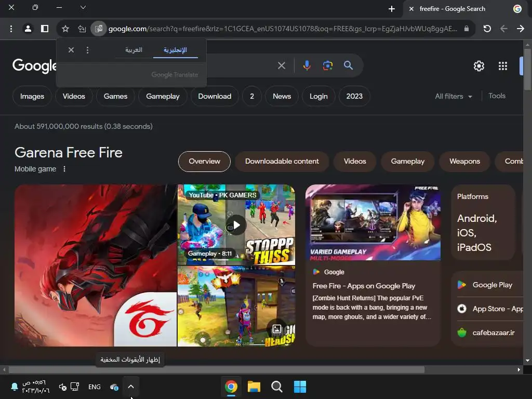Click the share page icon in address bar
Image resolution: width=532 pixels, height=399 pixels.
pos(82,29)
